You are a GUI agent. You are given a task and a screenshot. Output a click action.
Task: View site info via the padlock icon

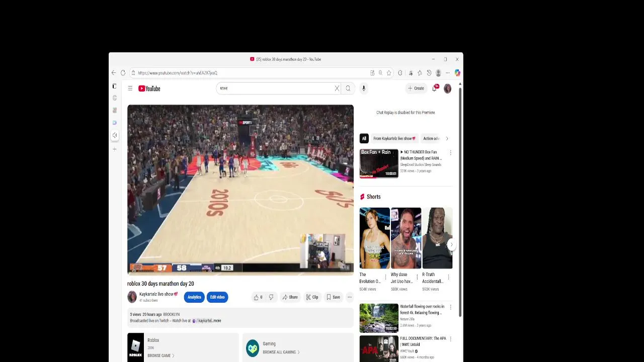click(133, 73)
